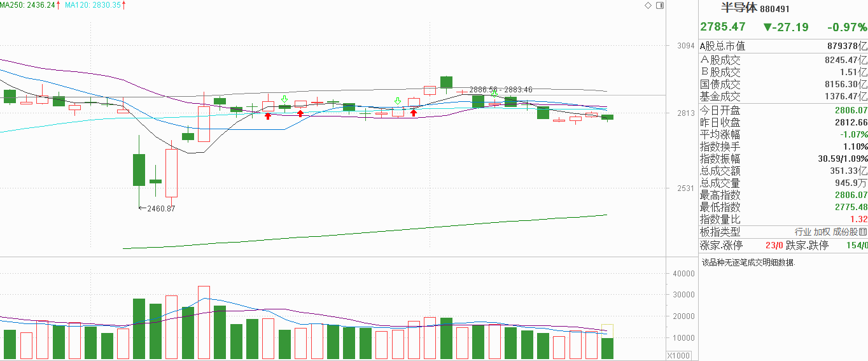This screenshot has height=361, width=868.
Task: Select the middle green hollow down-arrow
Action: tap(398, 101)
